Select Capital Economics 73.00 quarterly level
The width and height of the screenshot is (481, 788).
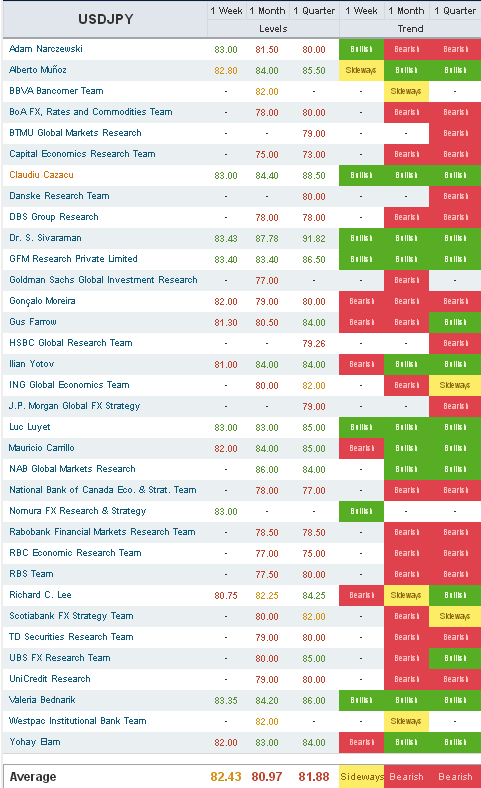pos(314,155)
